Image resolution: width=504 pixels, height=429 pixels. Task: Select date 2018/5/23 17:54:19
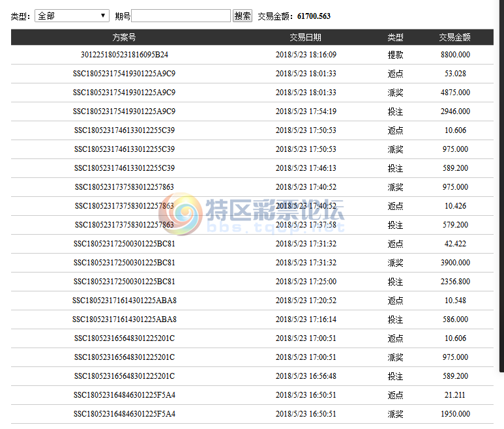coord(306,111)
